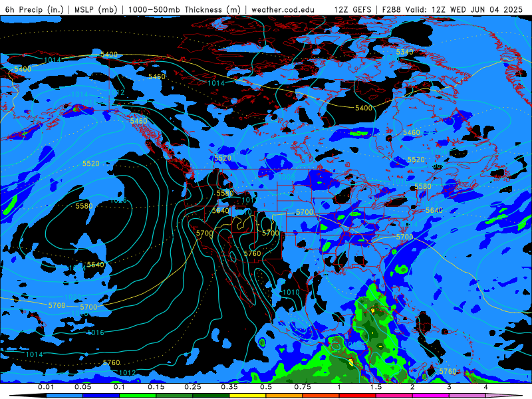Click the bright green 0.1 precipitation swatch

click(x=138, y=396)
